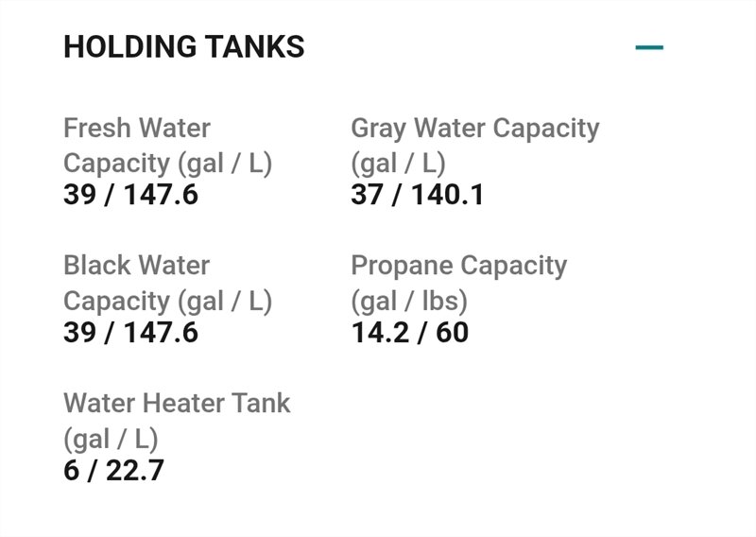Collapse the Holding Tanks section
The image size is (756, 537).
(x=649, y=46)
